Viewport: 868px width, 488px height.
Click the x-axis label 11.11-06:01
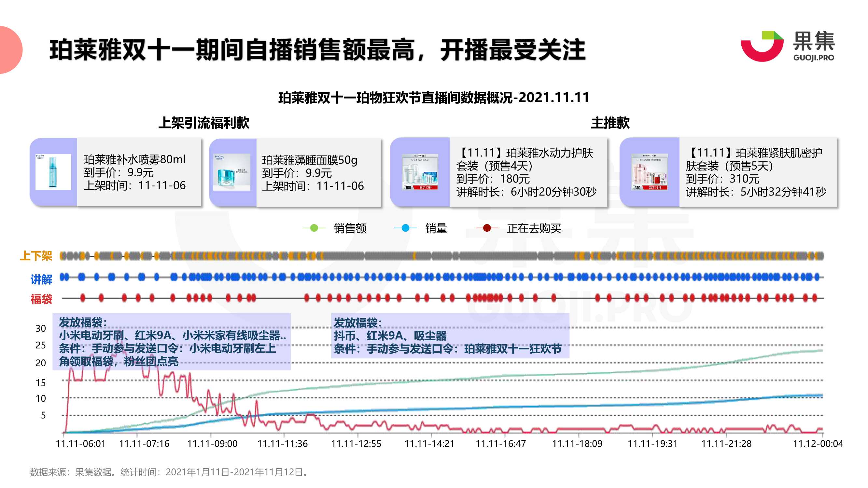coord(81,443)
